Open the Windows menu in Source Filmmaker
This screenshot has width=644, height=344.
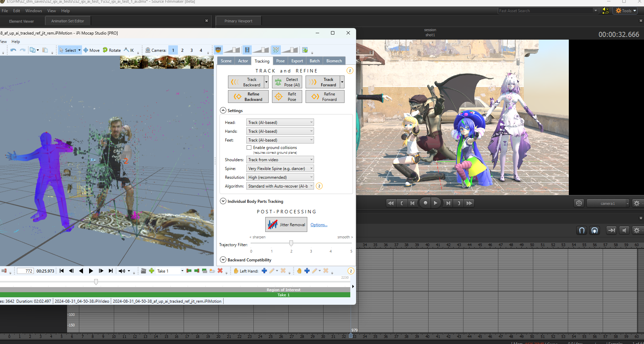pyautogui.click(x=34, y=11)
